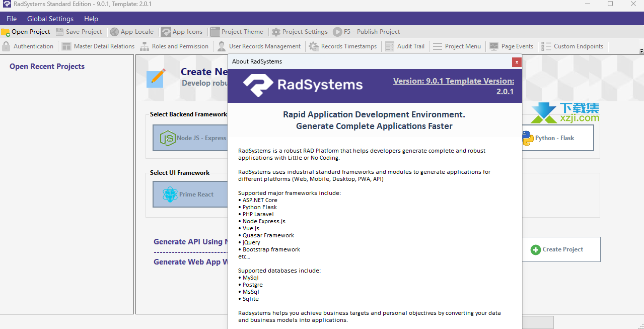
Task: Click the Quasar Framework list entry
Action: [268, 235]
